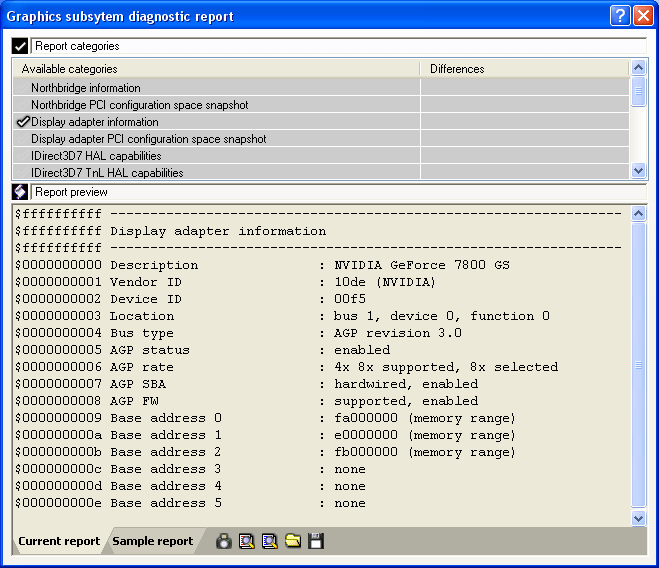
Task: Click categories list scroll down arrow
Action: tap(638, 171)
